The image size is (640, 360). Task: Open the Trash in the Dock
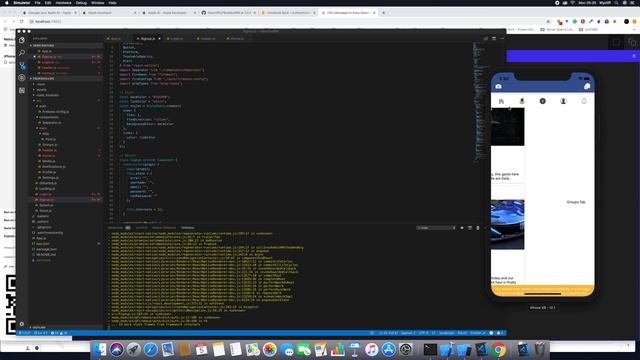[540, 349]
